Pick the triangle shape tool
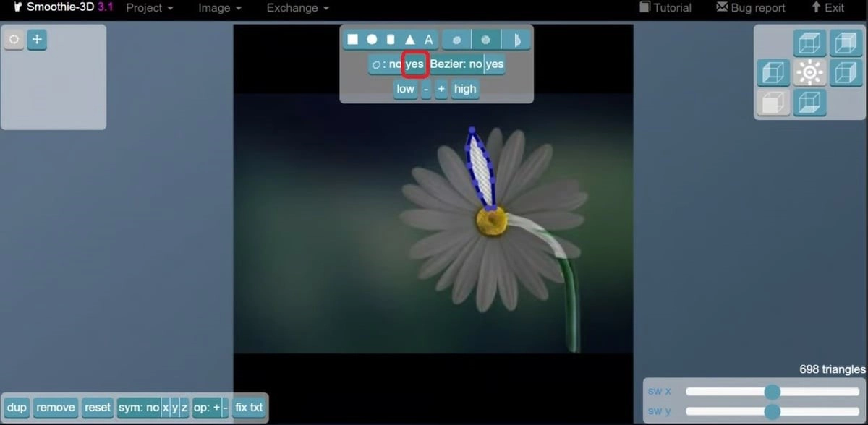Viewport: 868px width, 425px height. point(409,40)
